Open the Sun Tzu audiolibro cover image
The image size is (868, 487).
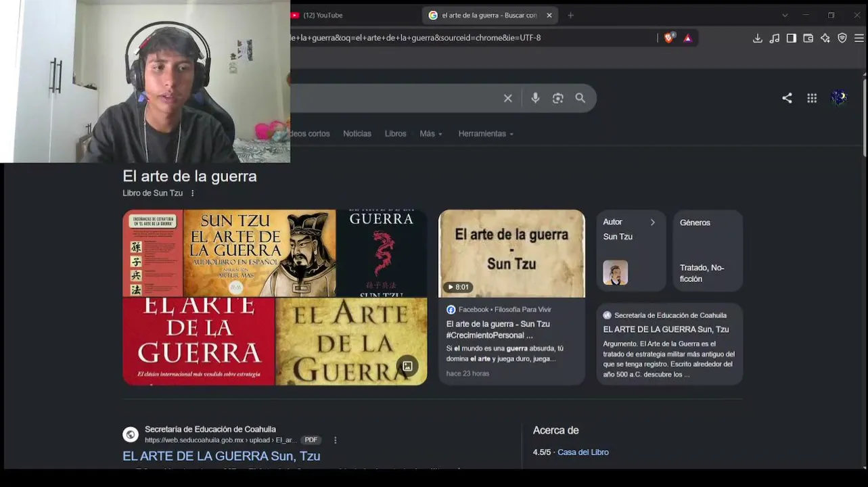259,254
